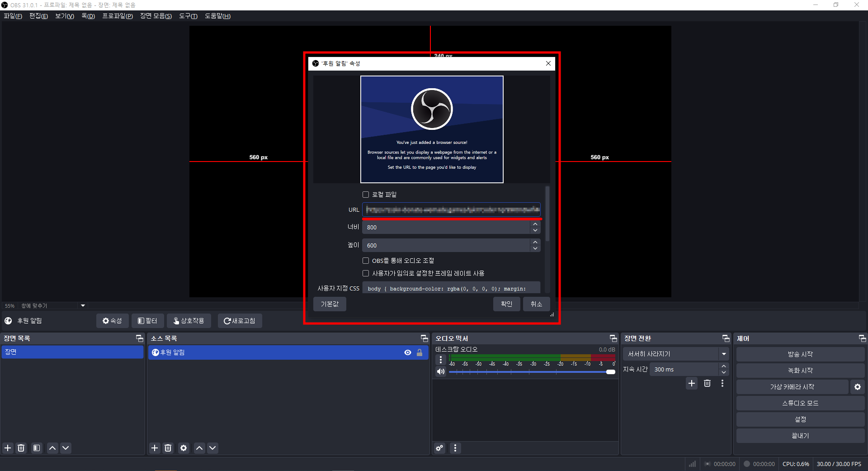Image resolution: width=868 pixels, height=471 pixels.
Task: Increase height value with up stepper
Action: [x=535, y=243]
